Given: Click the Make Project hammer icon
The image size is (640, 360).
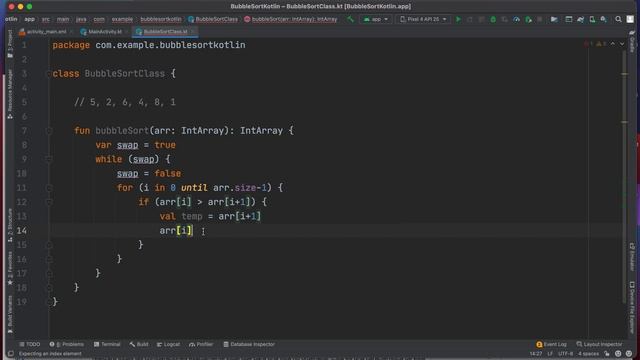Looking at the screenshot, I should tap(350, 19).
